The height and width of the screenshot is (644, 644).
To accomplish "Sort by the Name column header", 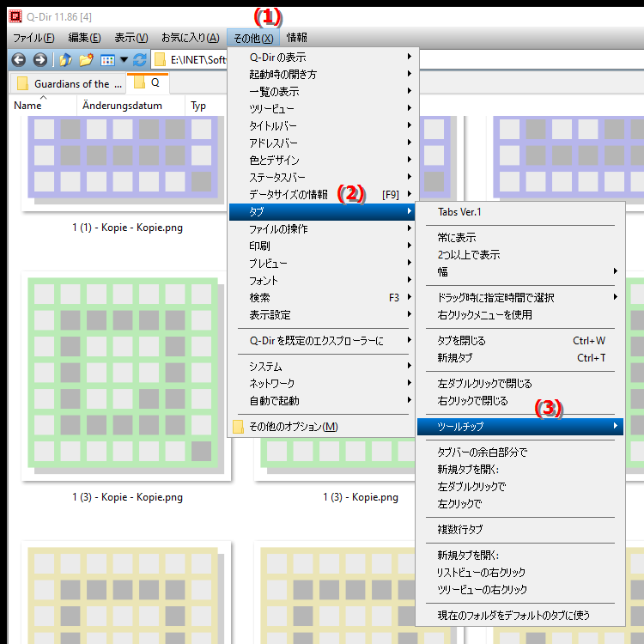I will (43, 106).
